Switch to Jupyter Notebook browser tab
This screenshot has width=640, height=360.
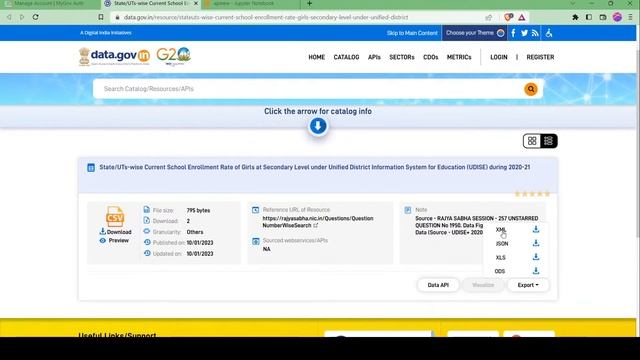[x=249, y=4]
